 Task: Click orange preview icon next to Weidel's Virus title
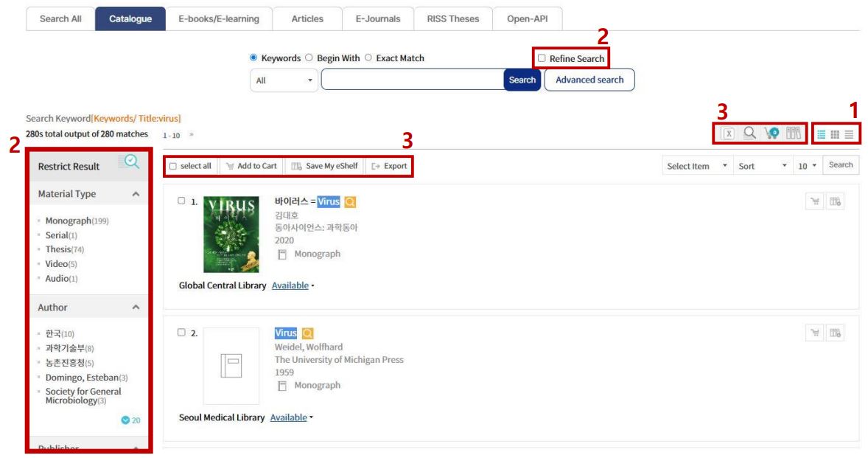coord(308,333)
